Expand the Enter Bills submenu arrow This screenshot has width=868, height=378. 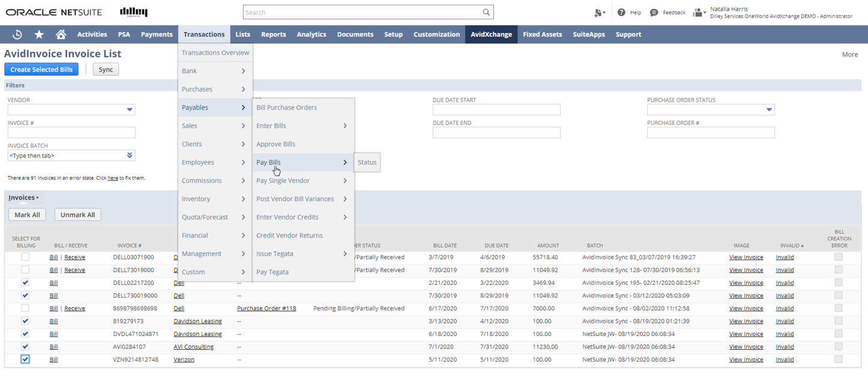[x=345, y=126]
